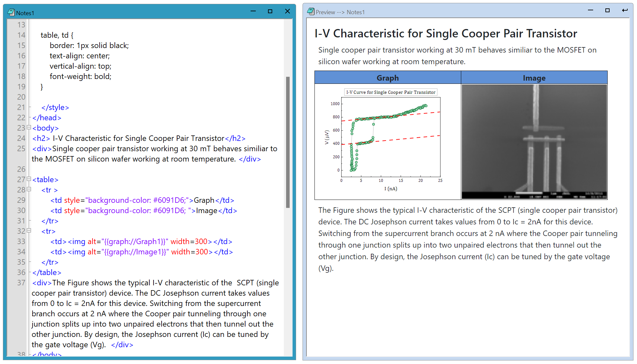Close the Notes1 editor window
The width and height of the screenshot is (637, 364).
coord(287,11)
